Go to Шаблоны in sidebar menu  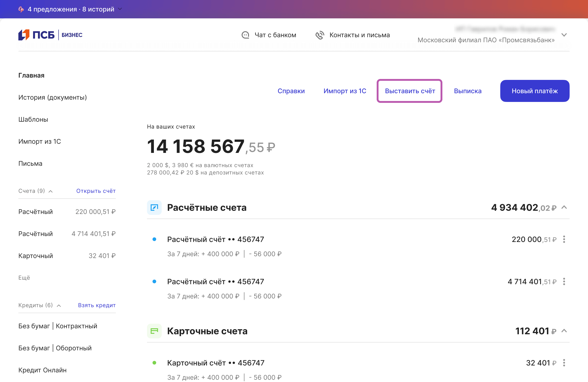tap(33, 119)
